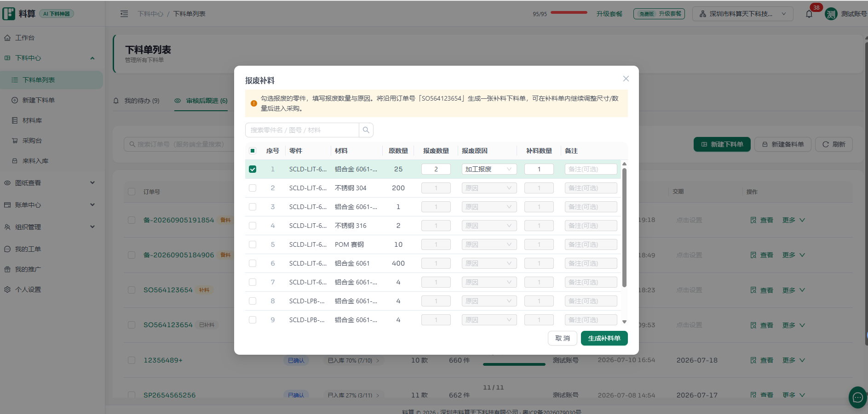Toggle the select-all checkbox in dialog header

(x=253, y=151)
